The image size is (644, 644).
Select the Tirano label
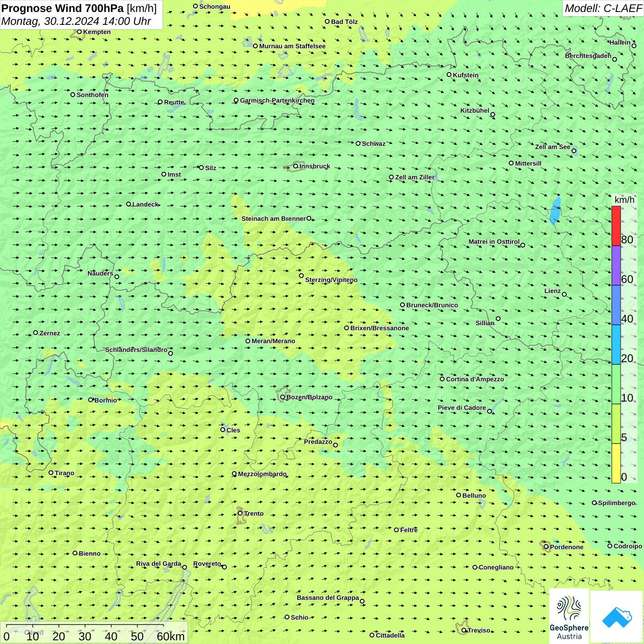click(x=64, y=473)
